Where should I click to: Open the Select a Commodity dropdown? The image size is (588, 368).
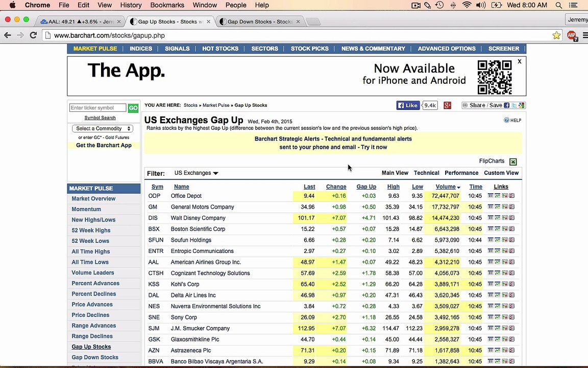coord(103,128)
